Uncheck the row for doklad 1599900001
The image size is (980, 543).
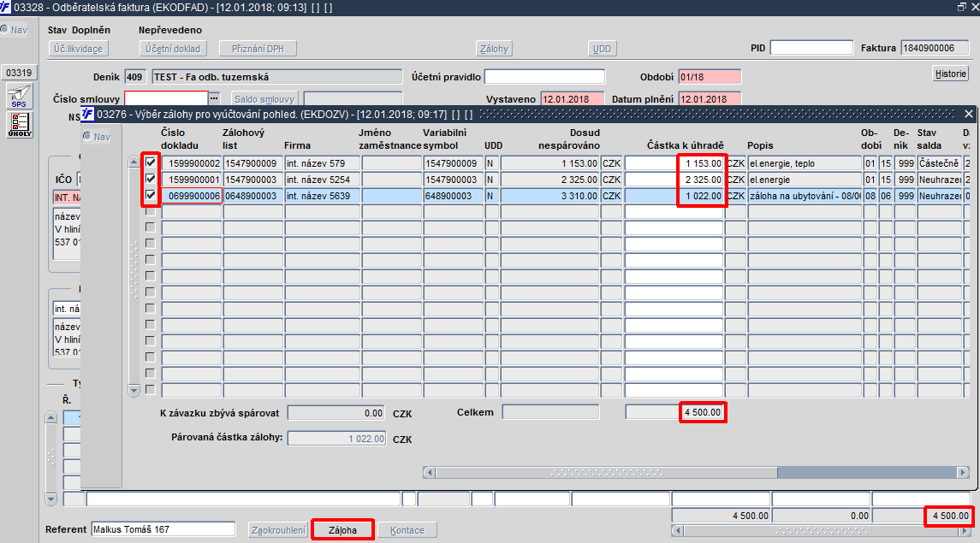pyautogui.click(x=151, y=179)
